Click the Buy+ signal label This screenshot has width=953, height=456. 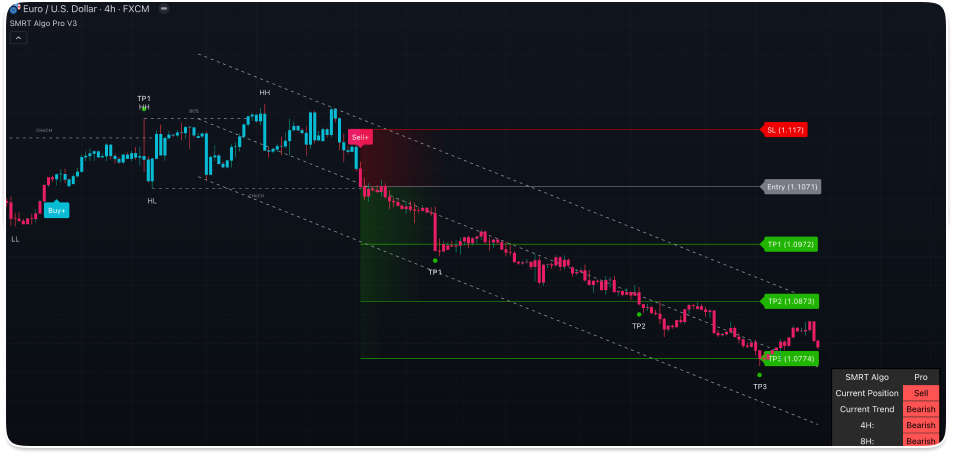click(56, 210)
